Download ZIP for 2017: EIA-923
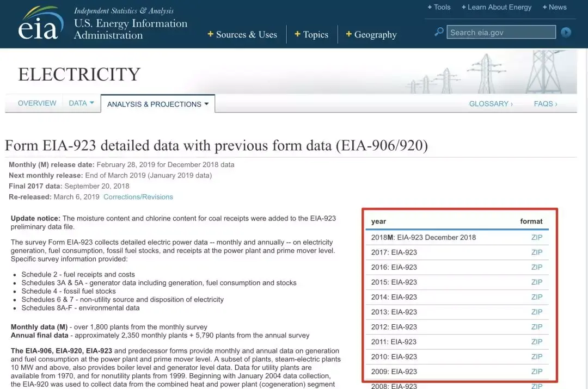This screenshot has width=588, height=389. (x=537, y=252)
